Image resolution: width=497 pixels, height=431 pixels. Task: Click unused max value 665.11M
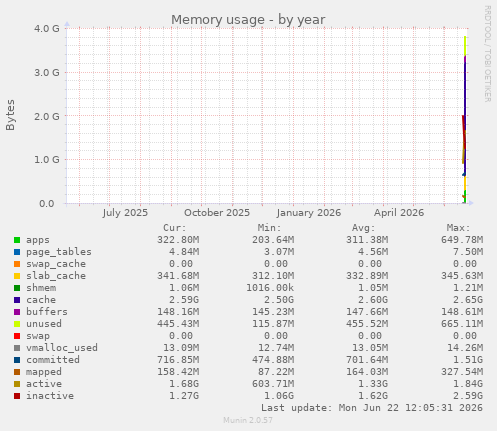(462, 324)
